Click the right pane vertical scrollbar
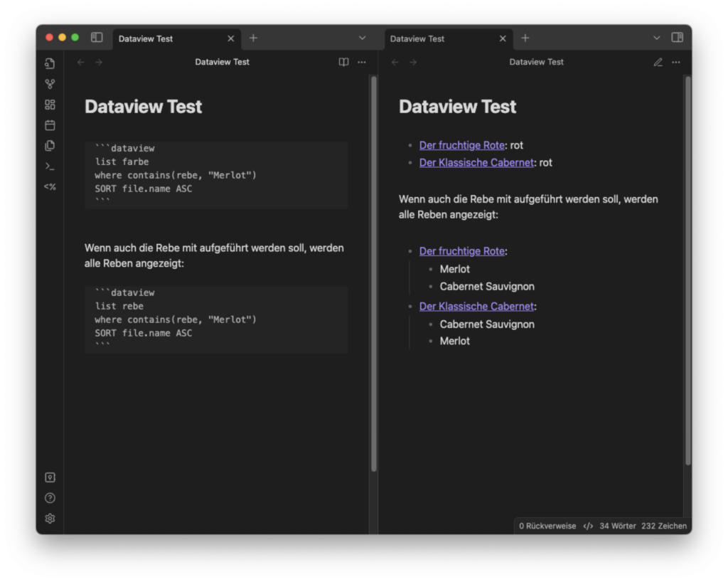Image resolution: width=728 pixels, height=582 pixels. (x=688, y=270)
